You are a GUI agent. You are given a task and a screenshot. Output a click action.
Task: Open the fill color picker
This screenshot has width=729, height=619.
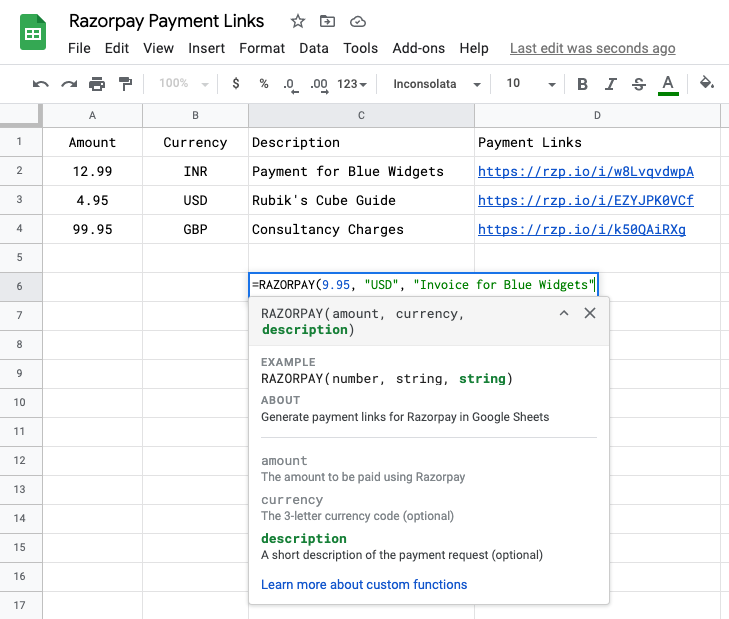pos(707,83)
